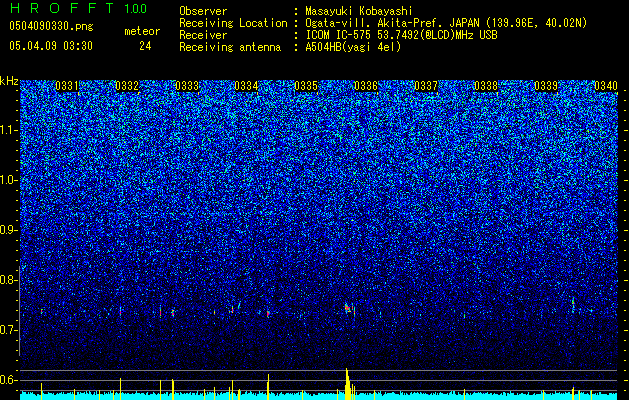Click the Observer name Masayuki Kobayashi
The image size is (629, 400).
(359, 11)
